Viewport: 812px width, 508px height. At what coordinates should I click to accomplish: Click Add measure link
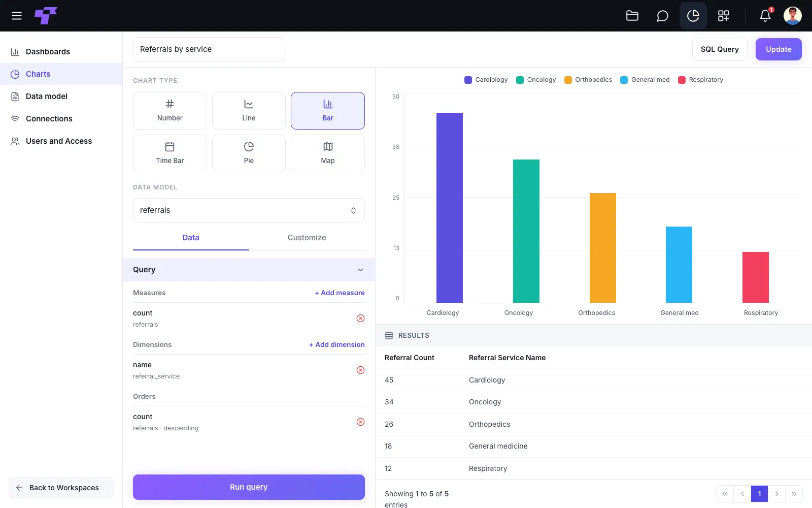coord(340,293)
